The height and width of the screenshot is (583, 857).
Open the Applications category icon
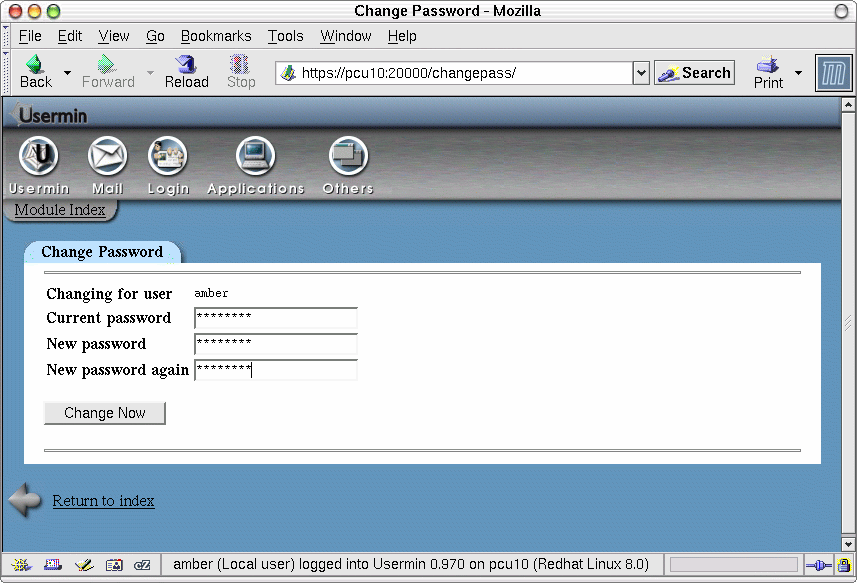click(x=255, y=156)
